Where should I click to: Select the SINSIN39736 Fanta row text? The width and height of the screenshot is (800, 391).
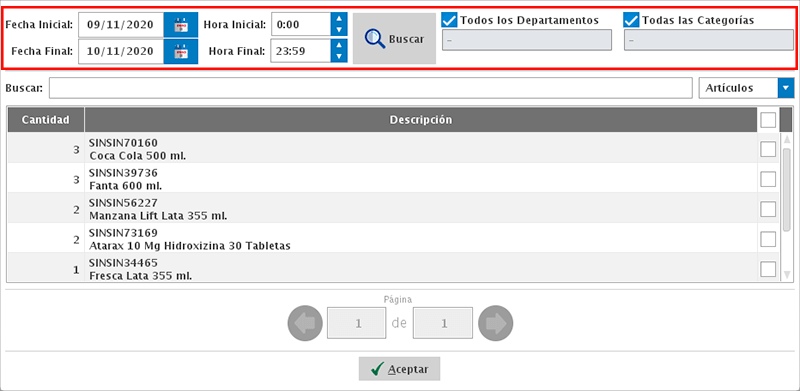(126, 179)
